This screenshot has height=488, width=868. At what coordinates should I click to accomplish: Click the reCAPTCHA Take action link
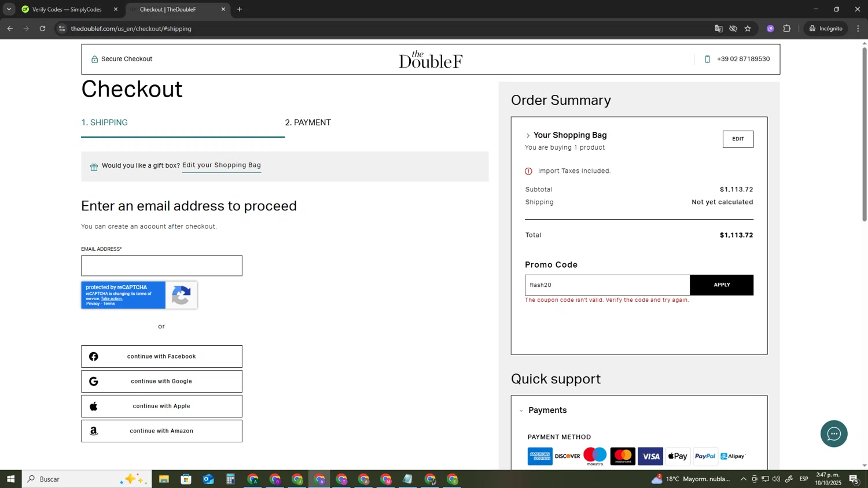pos(112,299)
